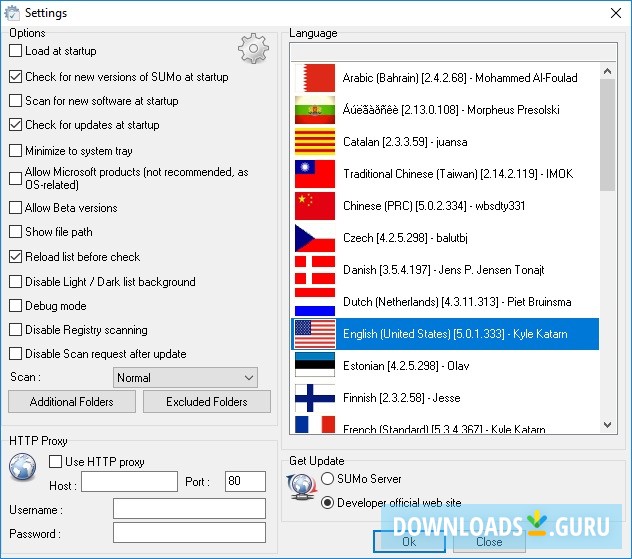Enable Use HTTP proxy checkbox
Viewport: 632px width, 559px height.
55,461
